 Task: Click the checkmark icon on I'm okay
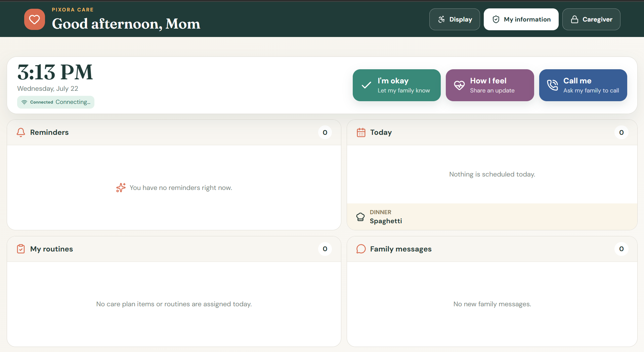tap(367, 85)
